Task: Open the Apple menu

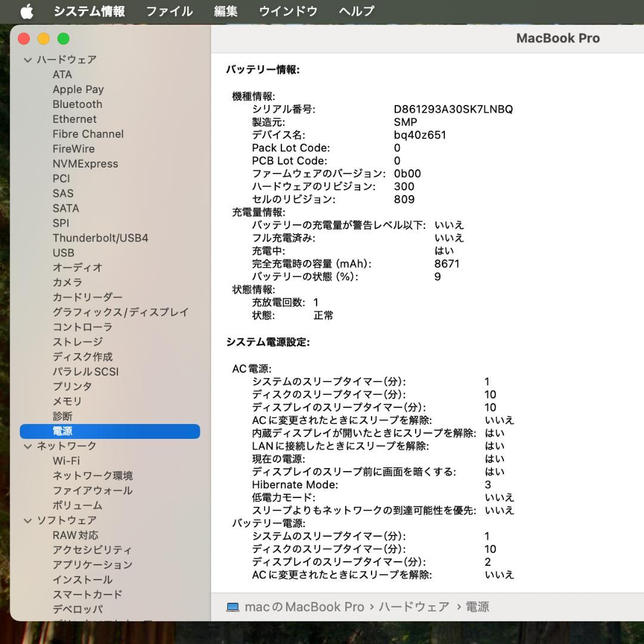Action: pos(25,11)
